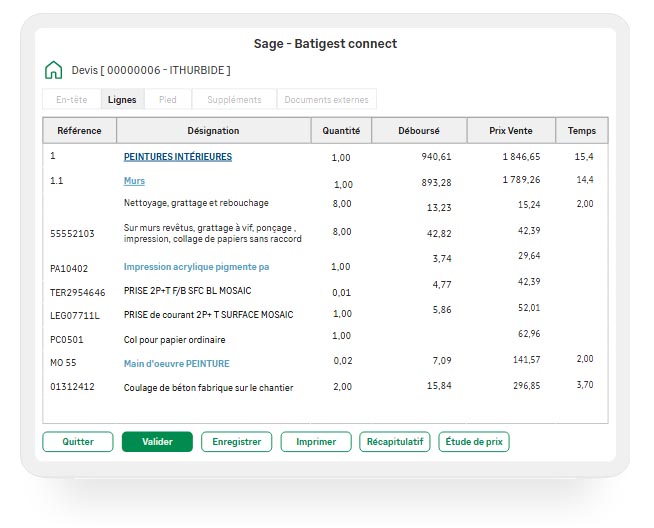654x528 pixels.
Task: Click the Temps column header
Action: point(582,131)
